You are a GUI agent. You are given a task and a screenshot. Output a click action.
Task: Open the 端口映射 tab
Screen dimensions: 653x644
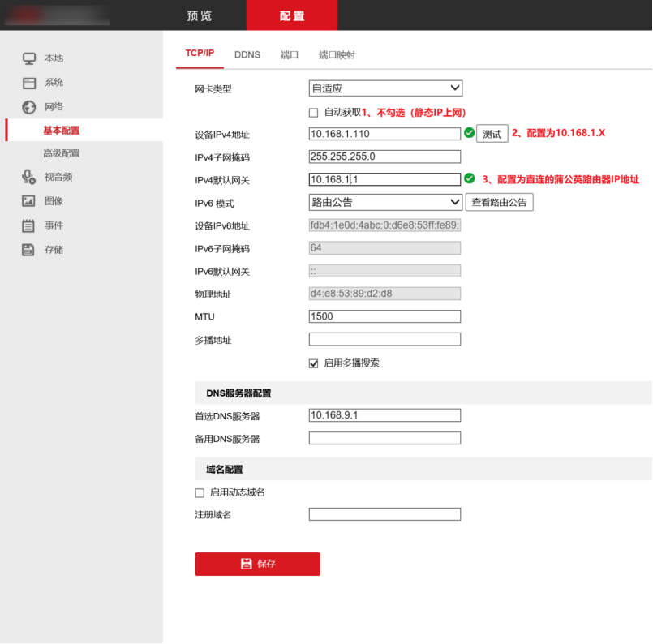(337, 54)
